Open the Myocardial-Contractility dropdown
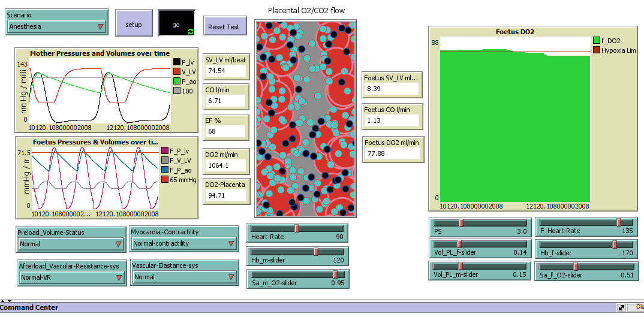644x317 pixels. [x=183, y=243]
